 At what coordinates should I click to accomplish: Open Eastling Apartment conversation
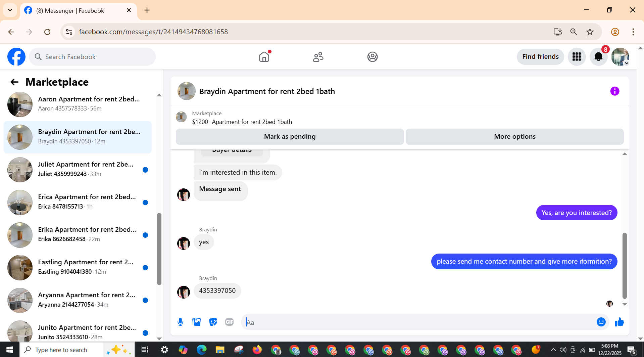(x=78, y=267)
